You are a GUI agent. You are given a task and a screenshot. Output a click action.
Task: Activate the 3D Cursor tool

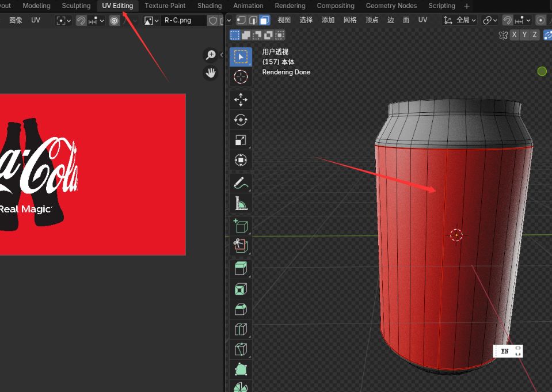[x=241, y=77]
